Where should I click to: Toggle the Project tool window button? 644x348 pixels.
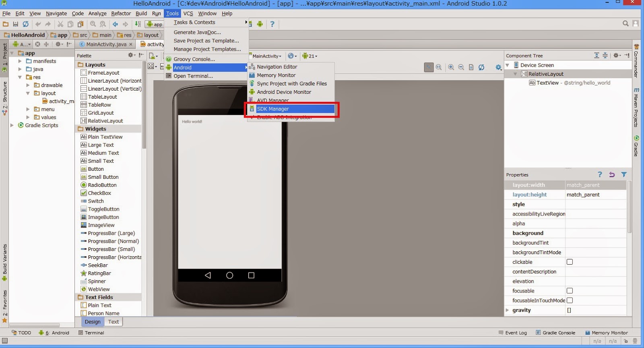coord(5,58)
